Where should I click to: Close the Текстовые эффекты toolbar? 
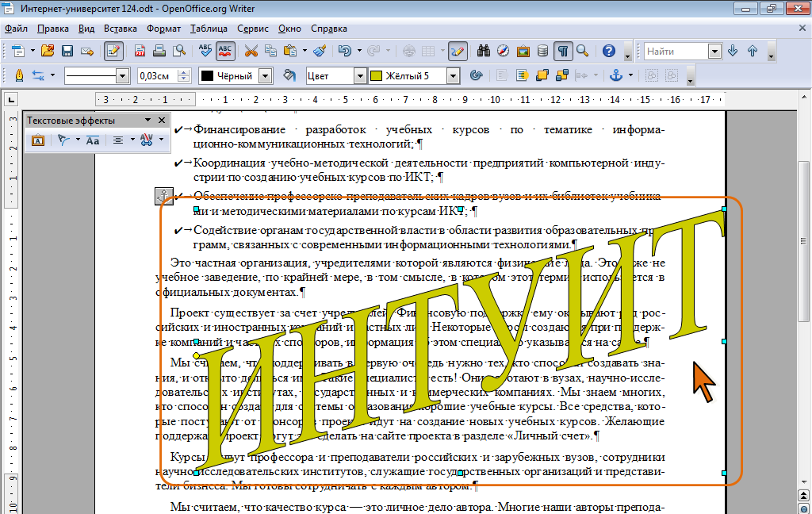(162, 121)
